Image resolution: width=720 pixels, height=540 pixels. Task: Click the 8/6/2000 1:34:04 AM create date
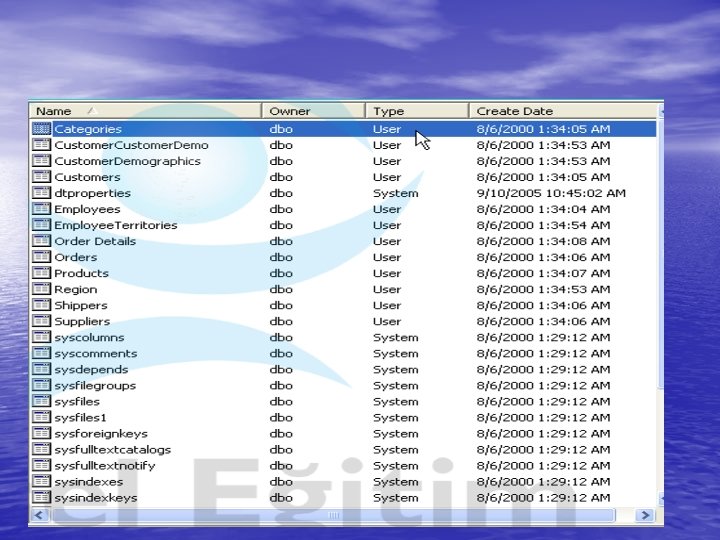point(543,209)
